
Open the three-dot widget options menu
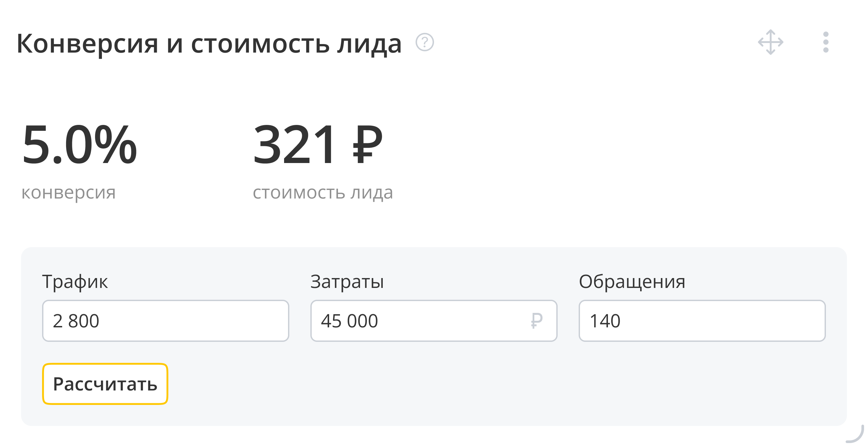pyautogui.click(x=826, y=42)
